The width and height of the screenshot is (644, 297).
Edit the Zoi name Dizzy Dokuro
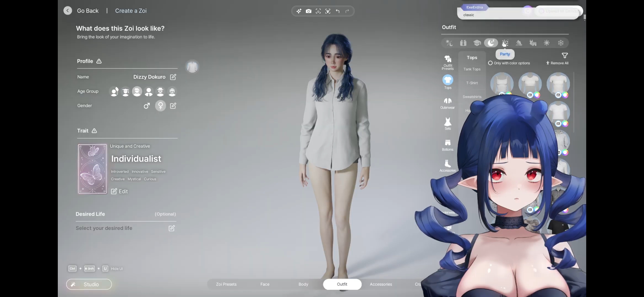click(173, 77)
